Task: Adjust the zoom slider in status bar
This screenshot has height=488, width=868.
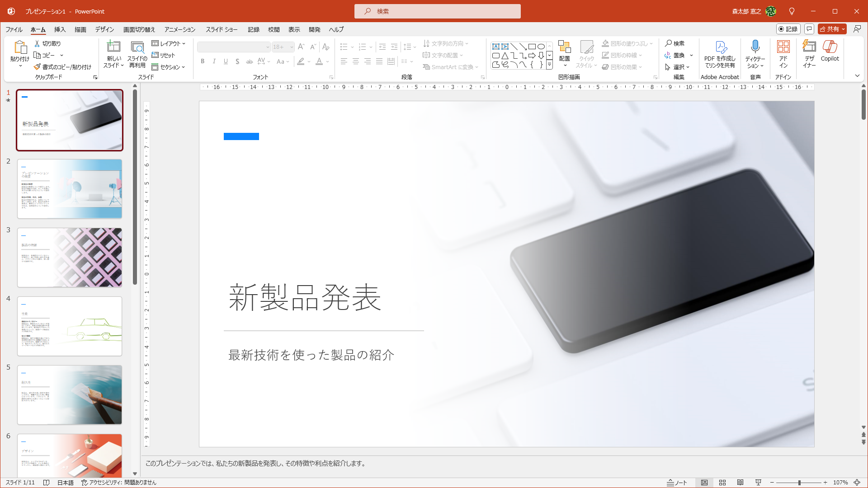Action: click(799, 483)
